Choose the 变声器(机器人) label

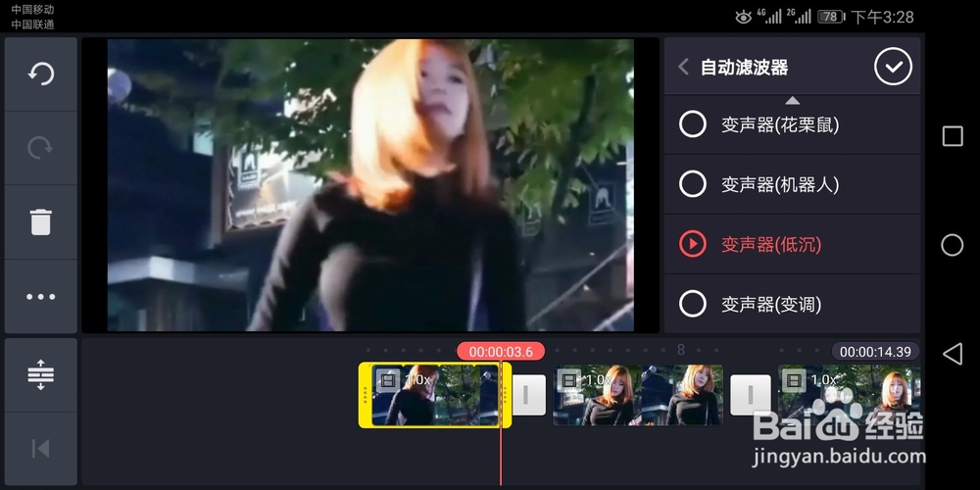pos(780,184)
